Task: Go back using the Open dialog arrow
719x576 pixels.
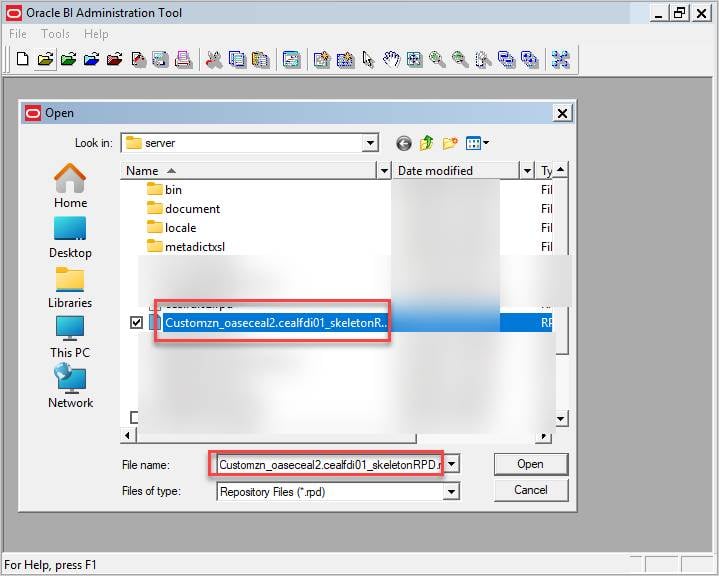Action: (x=404, y=143)
